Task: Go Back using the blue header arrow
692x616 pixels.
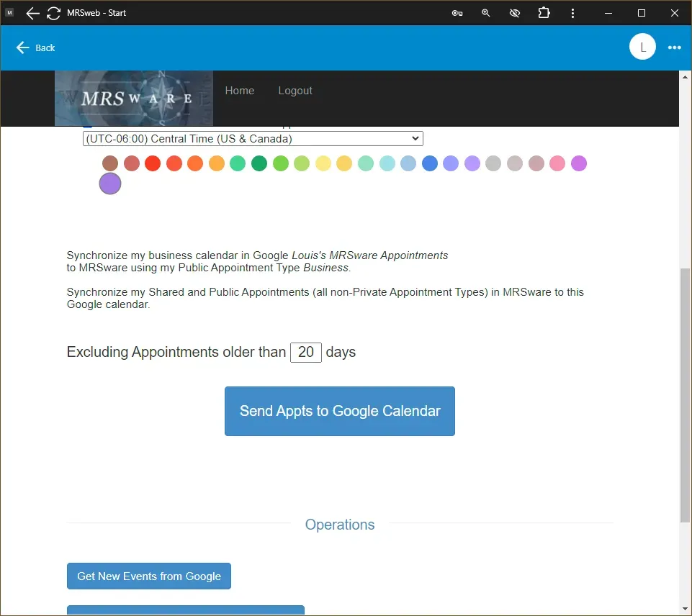Action: click(x=35, y=47)
